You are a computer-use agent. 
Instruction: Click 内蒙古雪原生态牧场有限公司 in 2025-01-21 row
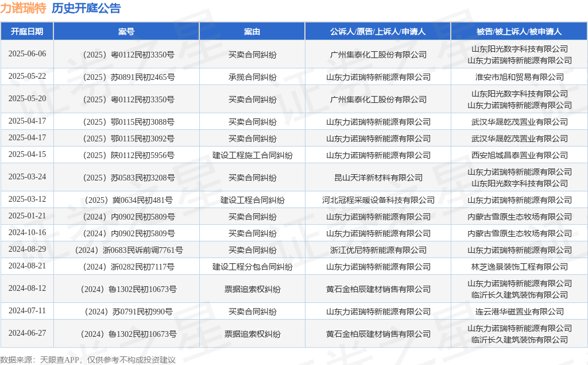coord(519,217)
